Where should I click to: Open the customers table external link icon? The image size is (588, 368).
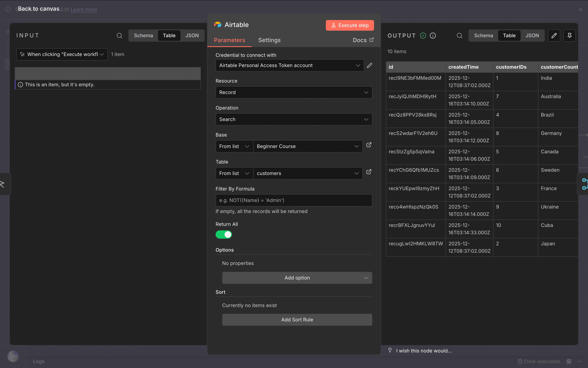tap(369, 172)
